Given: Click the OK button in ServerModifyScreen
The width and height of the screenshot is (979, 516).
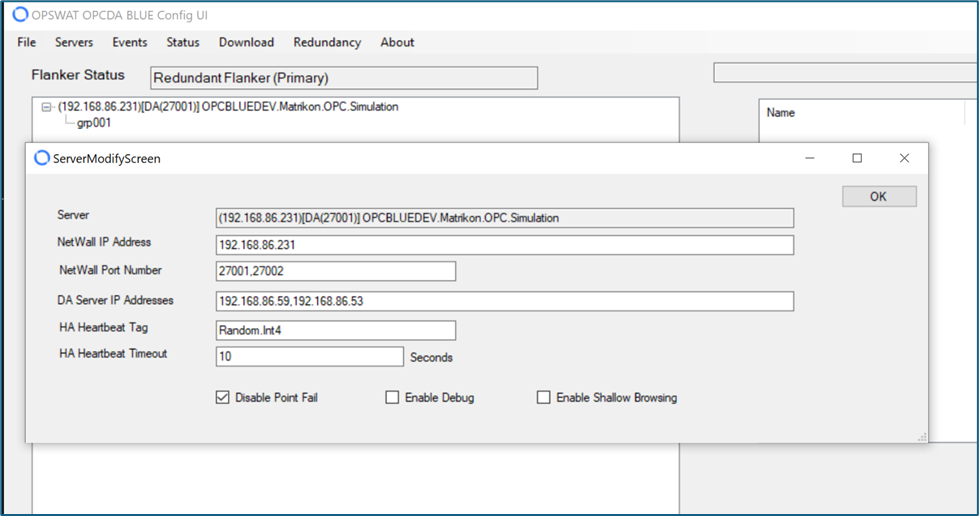Looking at the screenshot, I should [879, 196].
